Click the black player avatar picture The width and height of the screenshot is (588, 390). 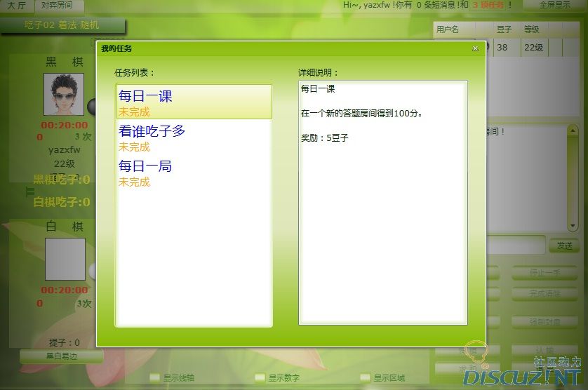tap(64, 94)
